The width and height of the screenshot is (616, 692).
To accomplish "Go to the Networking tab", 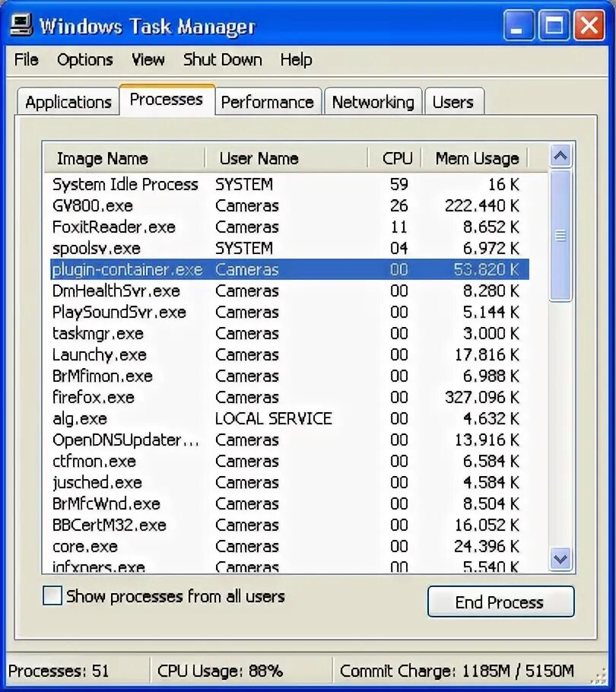I will click(x=373, y=102).
